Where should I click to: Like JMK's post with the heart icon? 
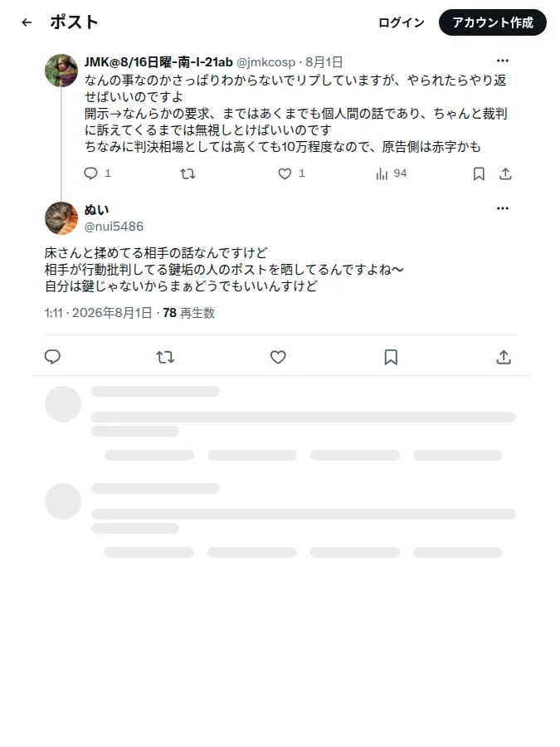(x=285, y=174)
